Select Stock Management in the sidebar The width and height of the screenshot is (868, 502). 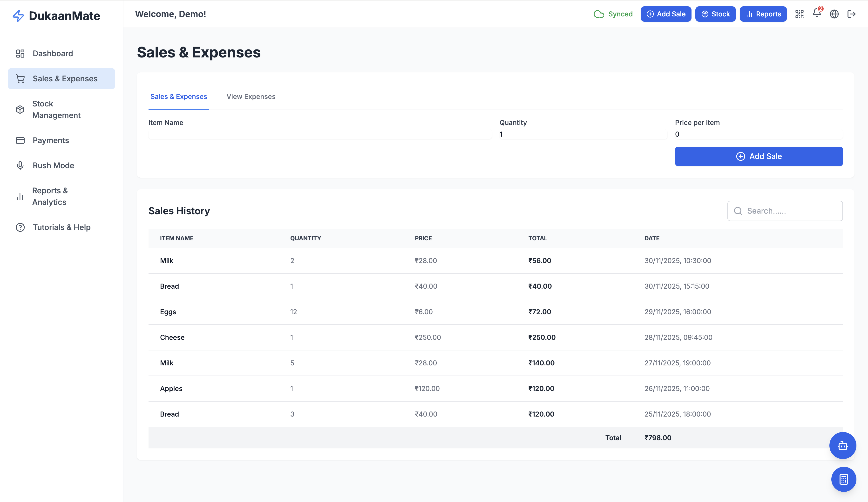(56, 109)
